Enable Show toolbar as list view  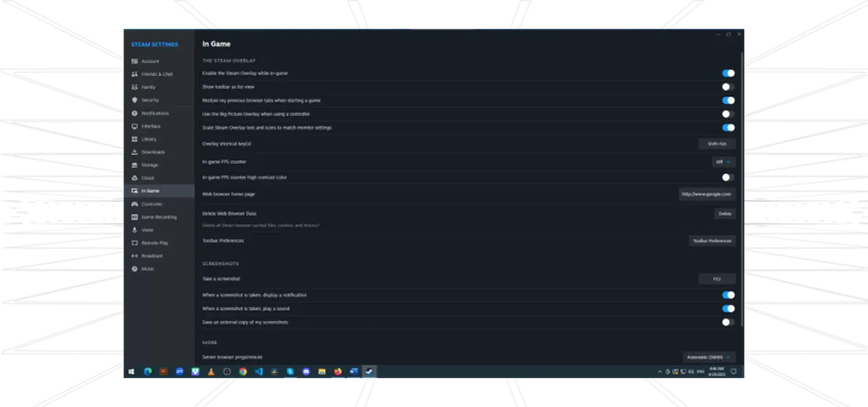pos(728,87)
